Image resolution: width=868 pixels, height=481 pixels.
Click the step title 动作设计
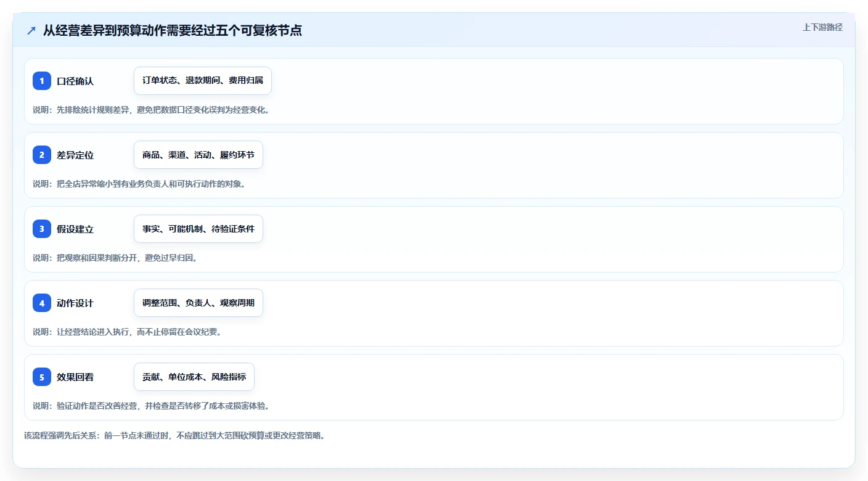(x=75, y=303)
